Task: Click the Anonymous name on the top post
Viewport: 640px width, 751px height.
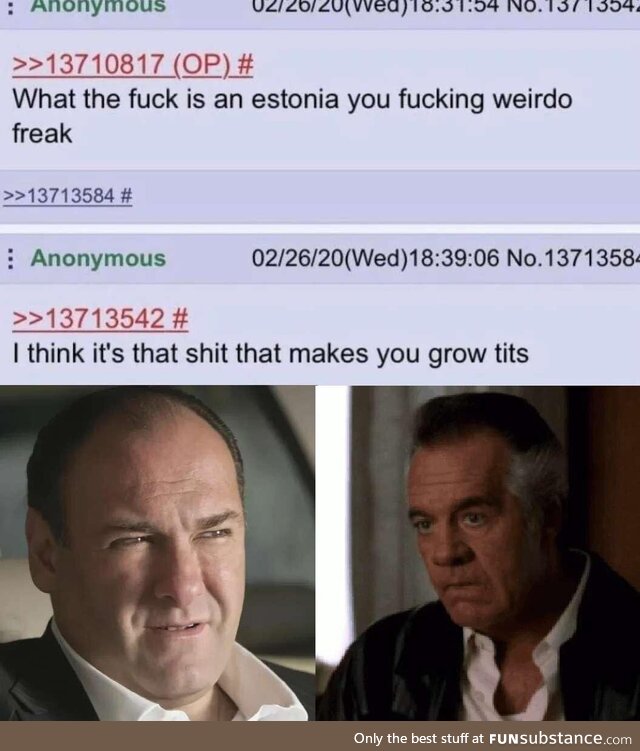Action: click(98, 6)
